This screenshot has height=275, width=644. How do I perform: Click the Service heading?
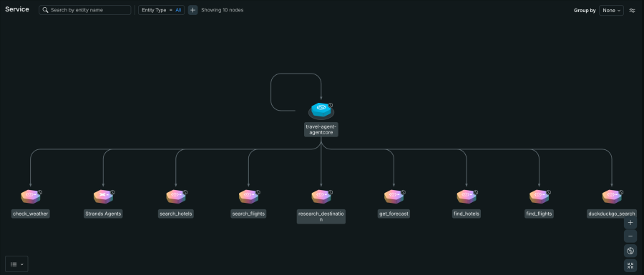click(17, 9)
